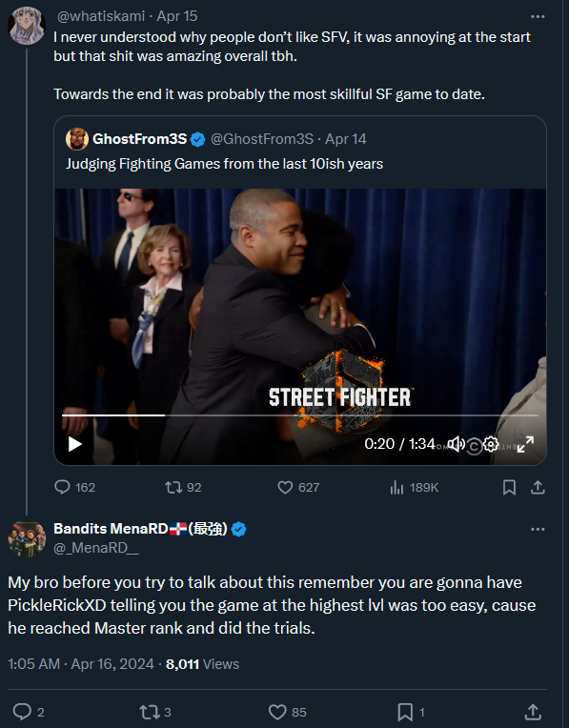Reply to MenaRD's tweet with 2 replies

coord(29,712)
